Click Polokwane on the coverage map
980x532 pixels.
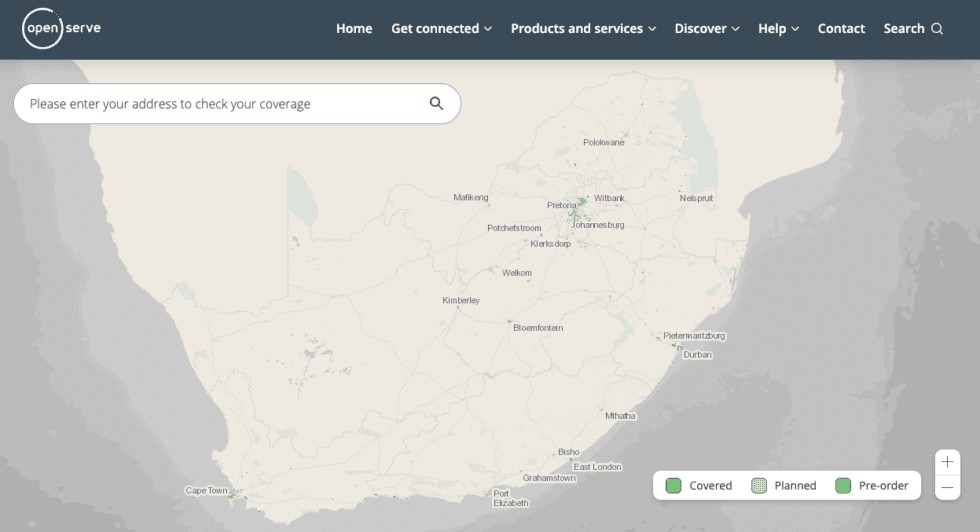[603, 142]
